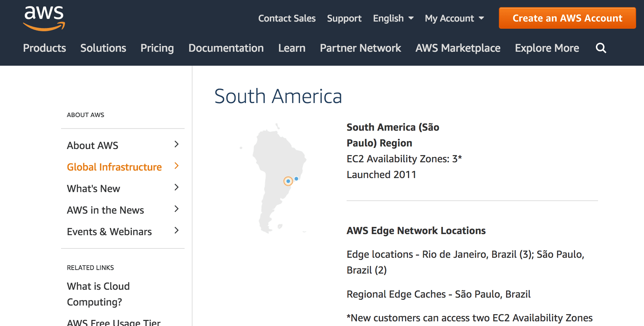Click AWS Edge Network Locations heading
Screen dimensions: 644x326
(x=416, y=230)
